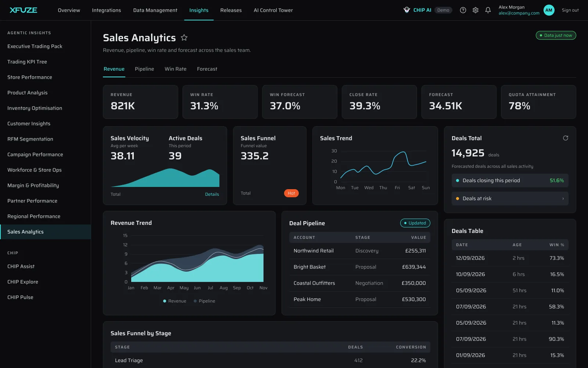Switch to the Pipeline tab
The width and height of the screenshot is (588, 368).
click(144, 69)
